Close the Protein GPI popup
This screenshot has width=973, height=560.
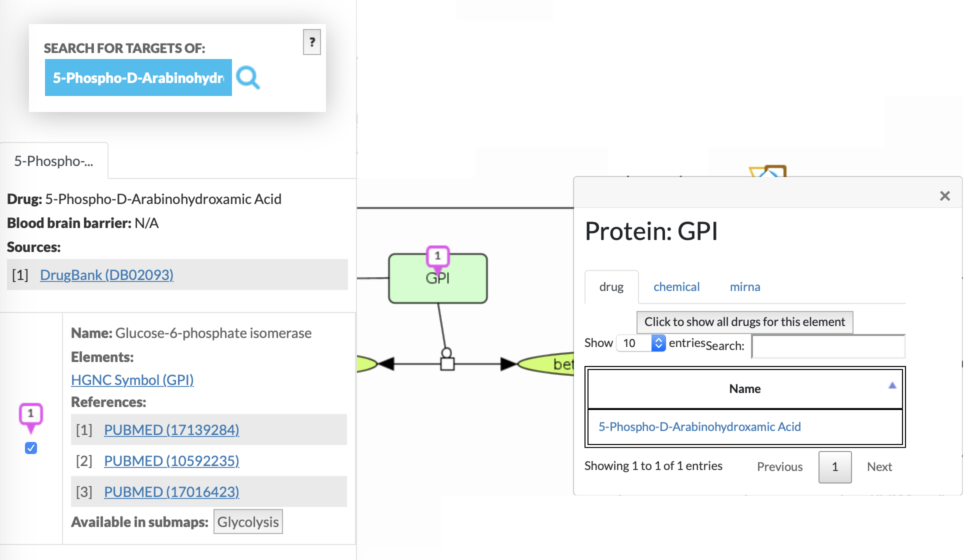[944, 196]
